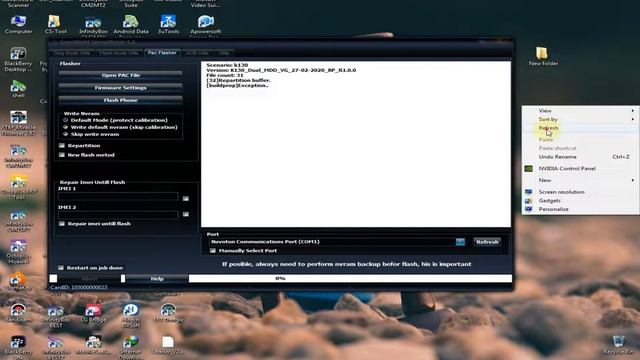
Task: Choose Undo Rename in context menu
Action: [580, 157]
